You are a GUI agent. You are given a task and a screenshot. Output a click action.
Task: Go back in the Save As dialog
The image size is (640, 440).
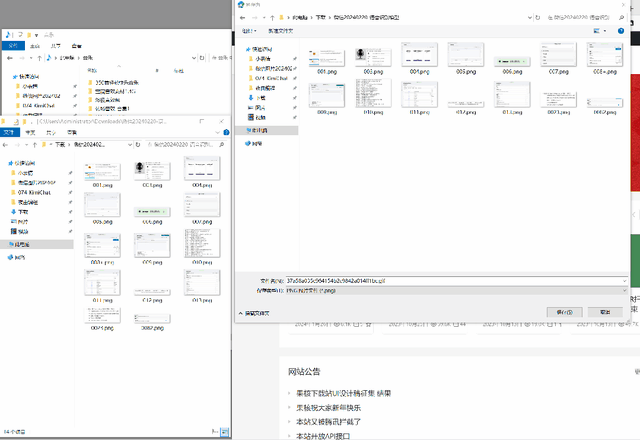point(242,18)
